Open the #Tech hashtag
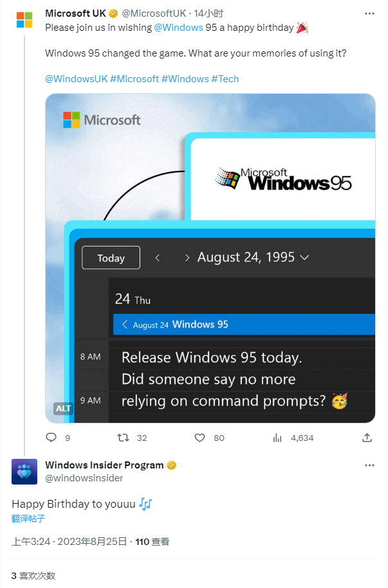 point(225,78)
